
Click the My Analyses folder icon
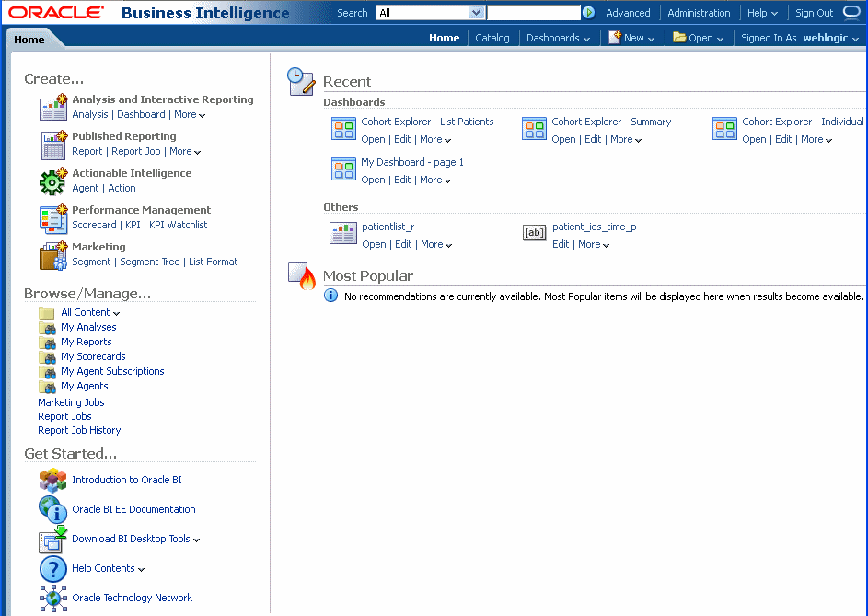[x=47, y=328]
